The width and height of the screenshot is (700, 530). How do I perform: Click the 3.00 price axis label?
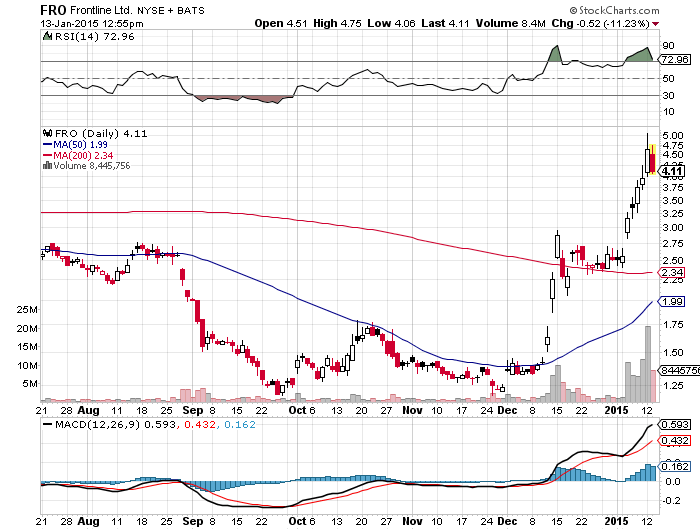coord(673,228)
